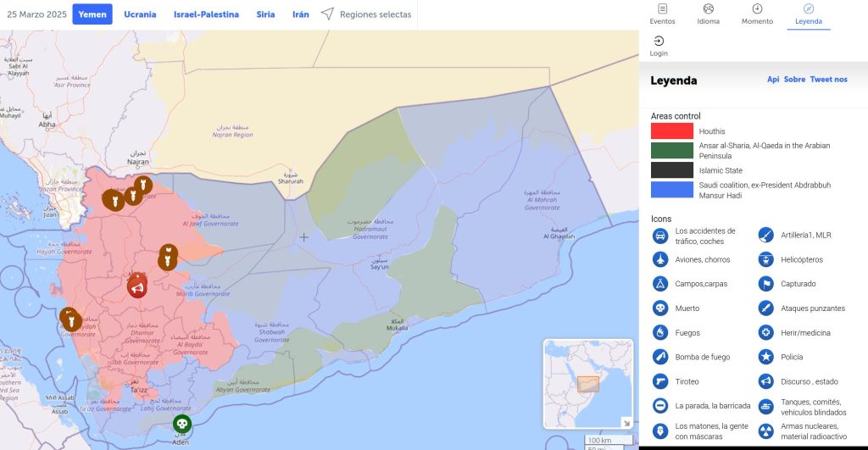Click the Campos, carpas tent icon
868x450 pixels.
pyautogui.click(x=659, y=283)
